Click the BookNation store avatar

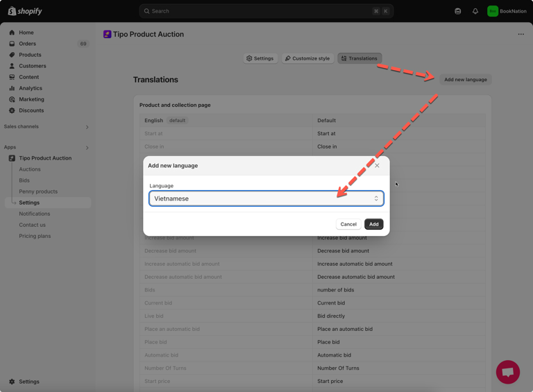click(492, 11)
